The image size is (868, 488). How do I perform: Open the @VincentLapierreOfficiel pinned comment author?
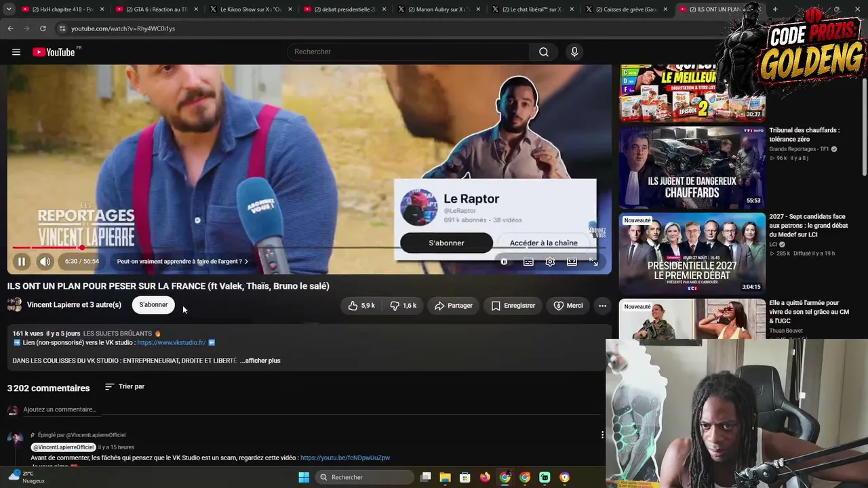click(x=63, y=447)
